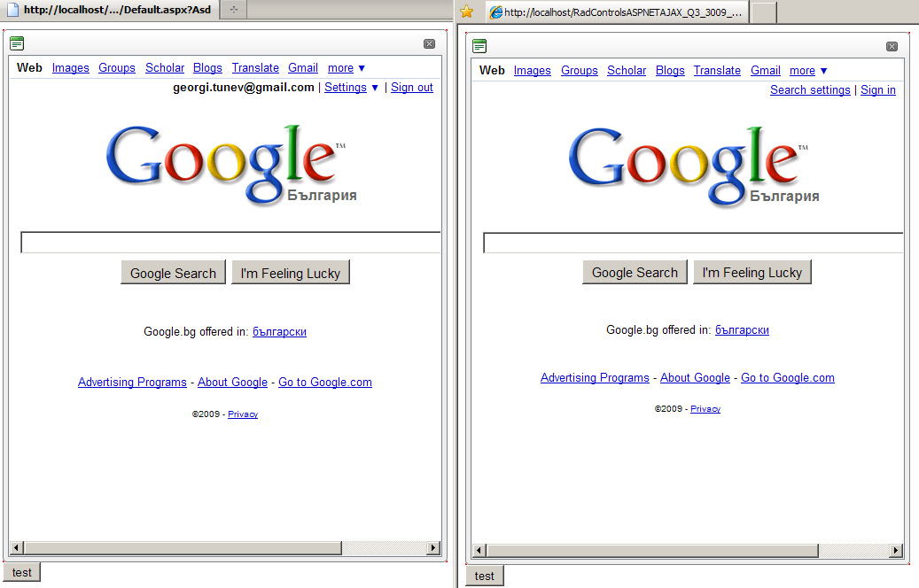Click Google Search button in the left window
The image size is (919, 588).
tap(173, 273)
